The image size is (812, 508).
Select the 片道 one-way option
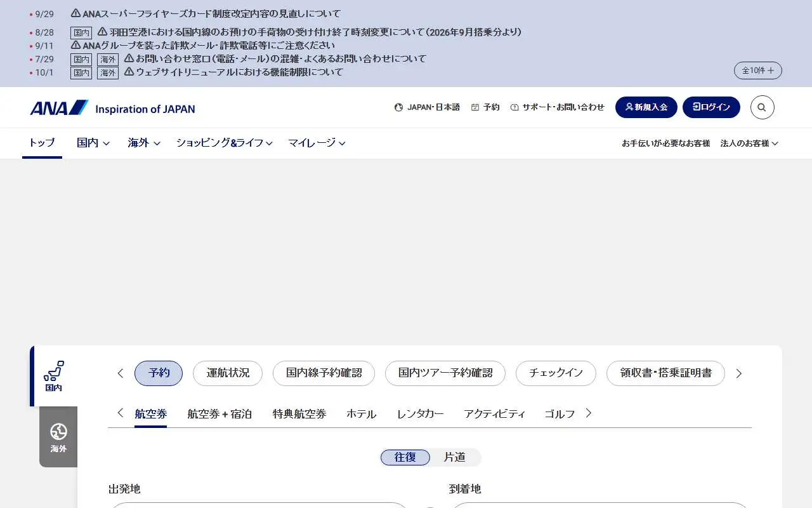tap(455, 457)
